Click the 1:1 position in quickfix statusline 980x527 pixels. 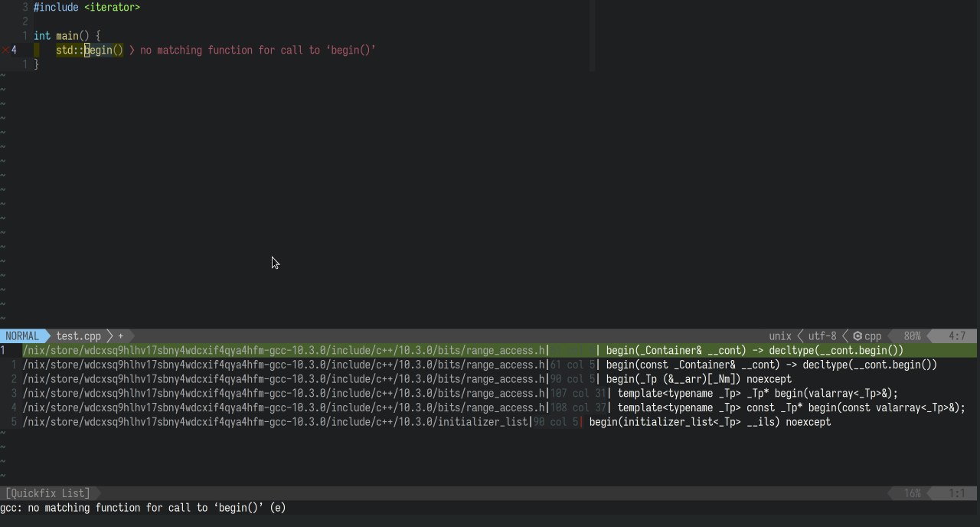[957, 493]
